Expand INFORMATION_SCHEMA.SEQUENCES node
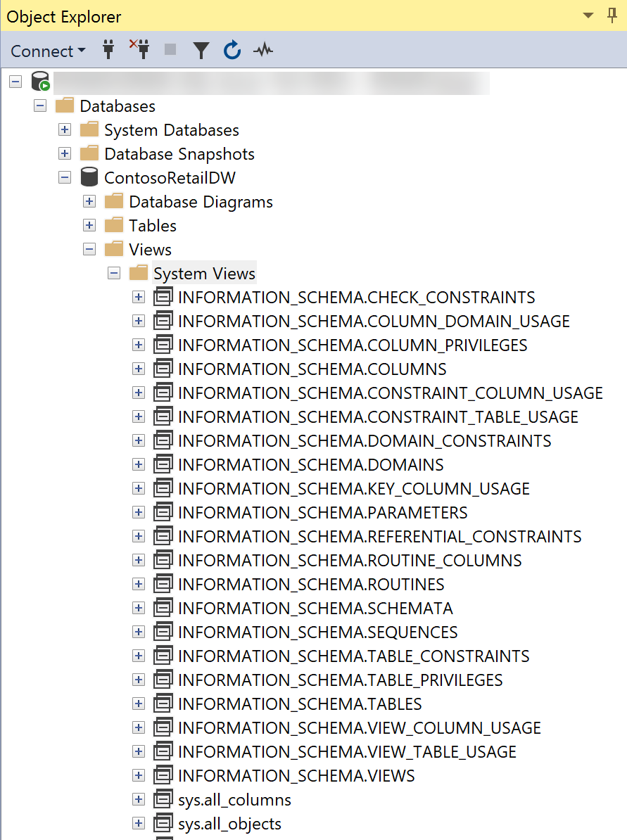 click(139, 632)
